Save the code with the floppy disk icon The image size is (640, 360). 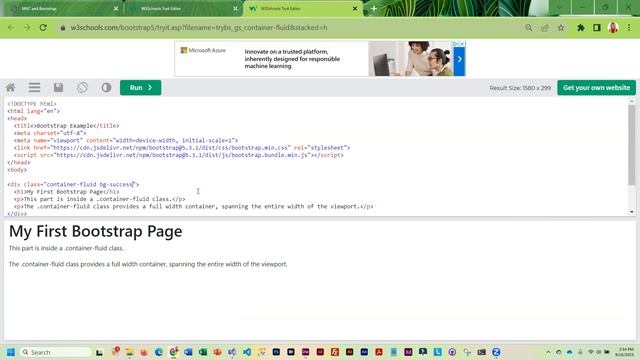58,87
